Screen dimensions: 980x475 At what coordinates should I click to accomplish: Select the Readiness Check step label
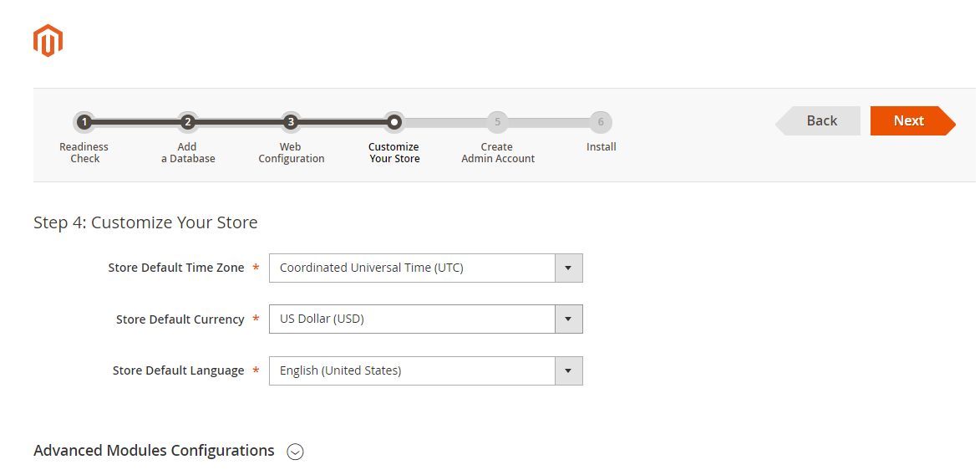[x=84, y=153]
